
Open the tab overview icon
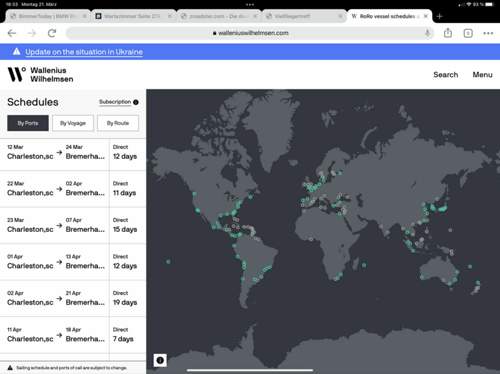point(468,33)
